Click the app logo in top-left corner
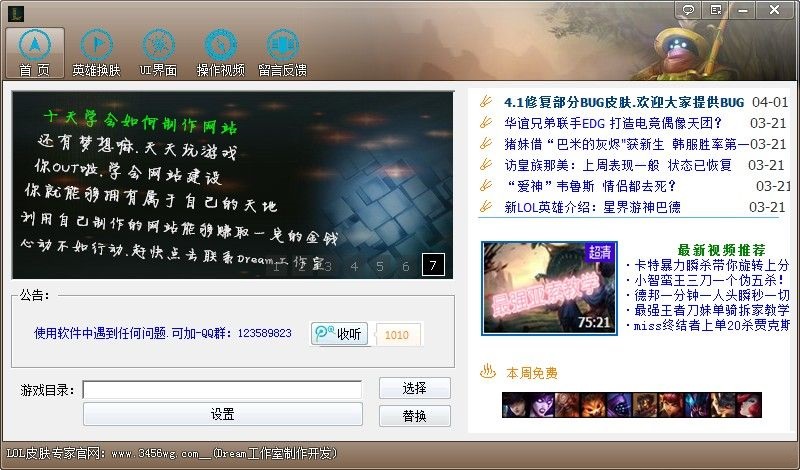 tap(15, 13)
